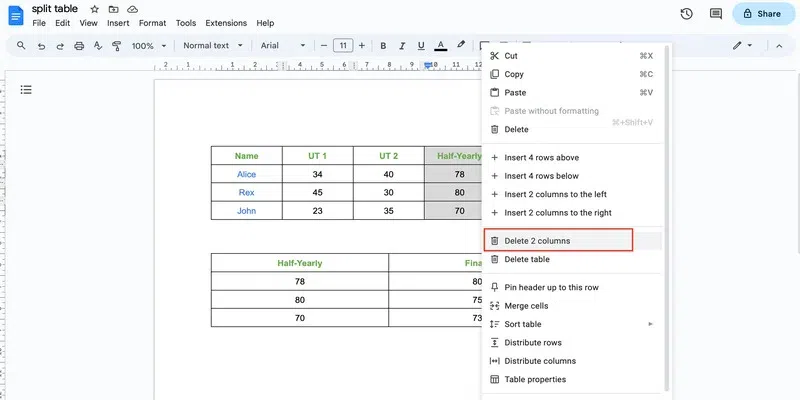Open Table properties
Image resolution: width=800 pixels, height=400 pixels.
pos(572,379)
